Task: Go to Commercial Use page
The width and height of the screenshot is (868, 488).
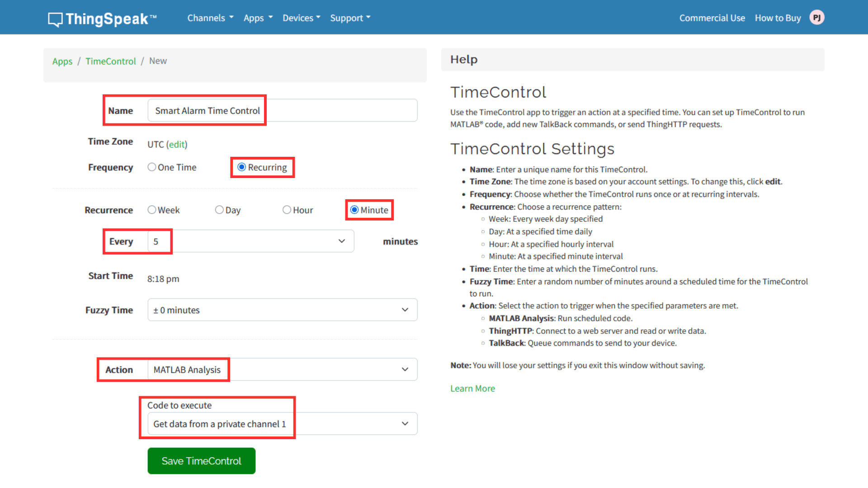Action: coord(712,18)
